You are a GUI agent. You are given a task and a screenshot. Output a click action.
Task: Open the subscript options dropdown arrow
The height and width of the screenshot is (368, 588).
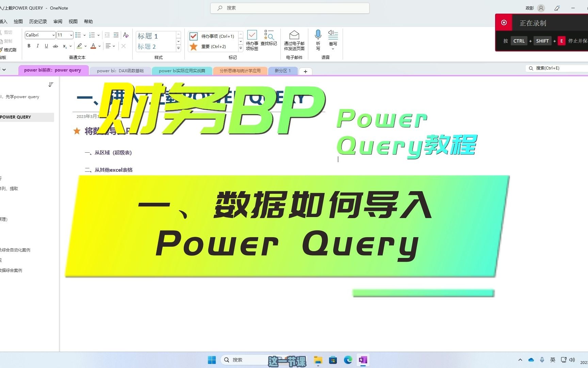[70, 46]
